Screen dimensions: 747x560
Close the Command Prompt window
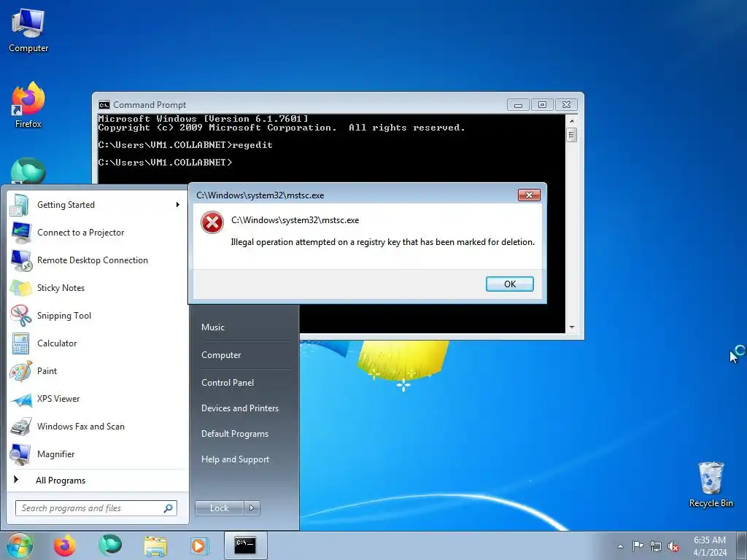566,105
